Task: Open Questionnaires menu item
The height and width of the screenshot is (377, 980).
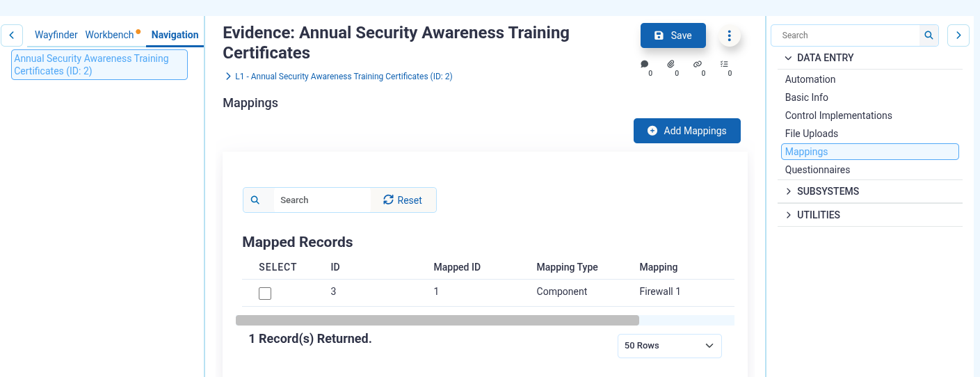Action: tap(818, 170)
